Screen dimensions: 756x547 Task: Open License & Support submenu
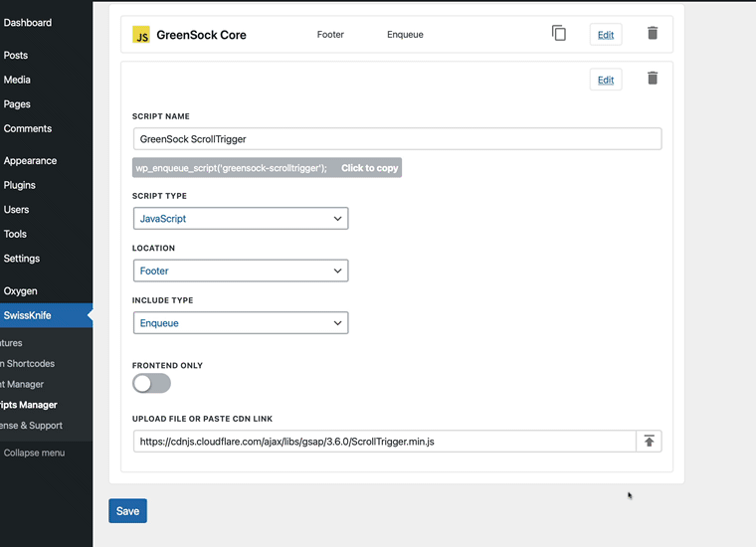click(32, 426)
